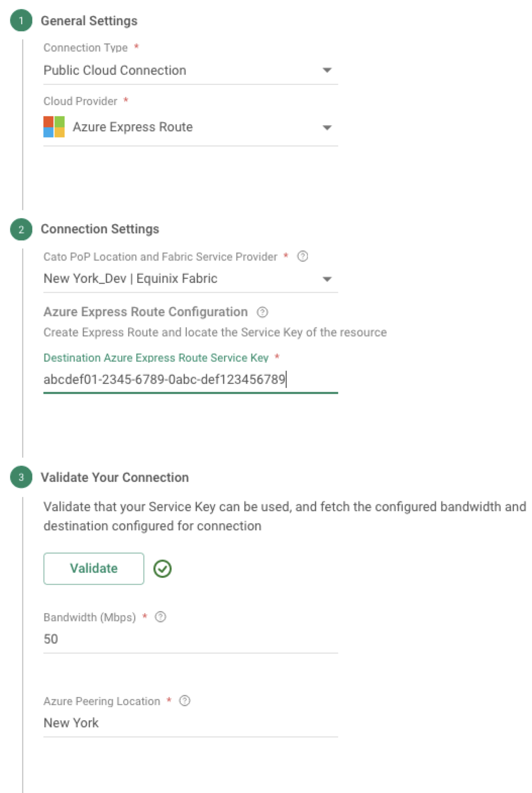The image size is (532, 793).
Task: Open the Bandwidth (Mbps) help tooltip icon
Action: point(161,617)
